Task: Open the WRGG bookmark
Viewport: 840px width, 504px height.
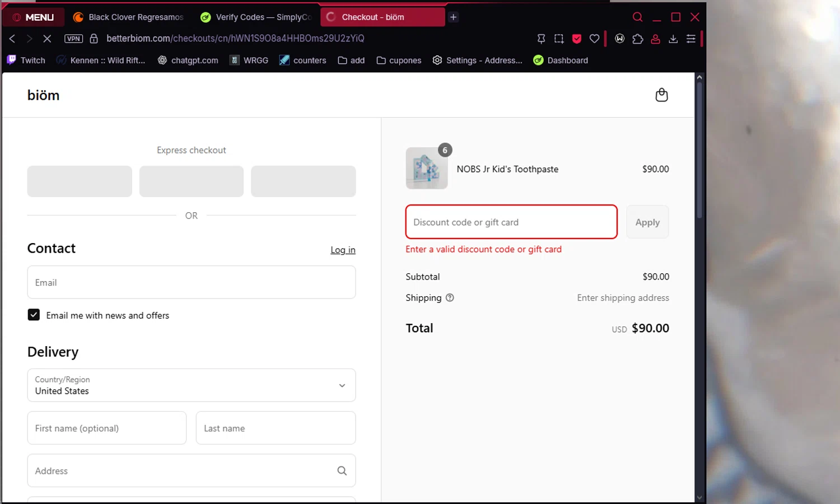Action: pyautogui.click(x=249, y=60)
